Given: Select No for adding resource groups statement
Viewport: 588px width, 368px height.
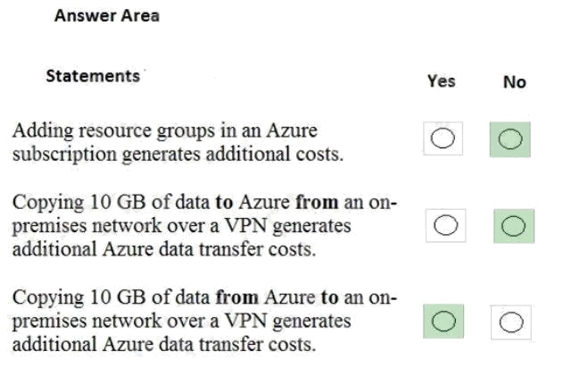Looking at the screenshot, I should (510, 138).
